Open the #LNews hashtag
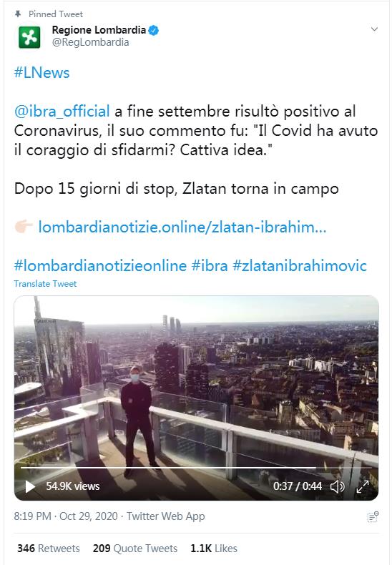 coord(41,73)
